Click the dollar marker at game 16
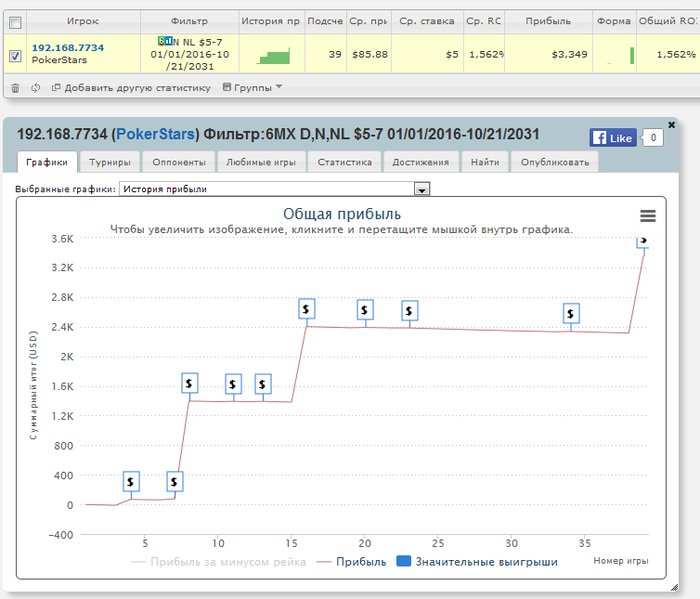This screenshot has width=700, height=599. tap(307, 309)
